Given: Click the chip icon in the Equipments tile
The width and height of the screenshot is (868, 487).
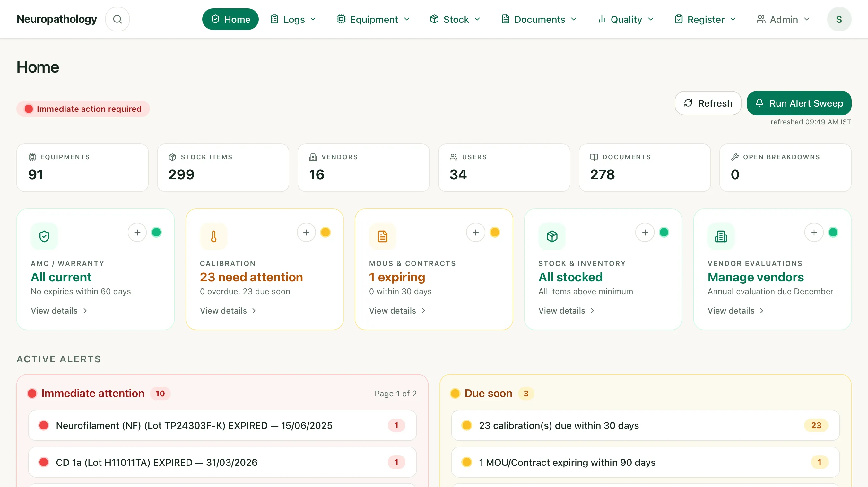Looking at the screenshot, I should pos(32,157).
